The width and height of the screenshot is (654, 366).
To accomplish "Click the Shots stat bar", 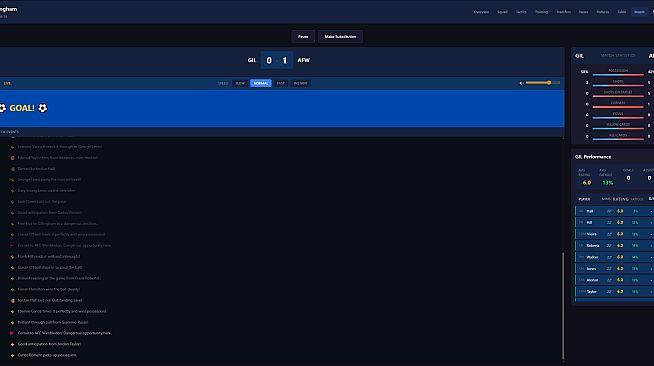I will (618, 85).
